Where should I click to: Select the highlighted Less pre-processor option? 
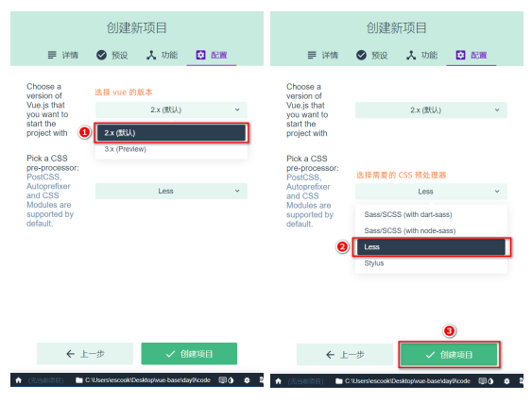pos(431,247)
